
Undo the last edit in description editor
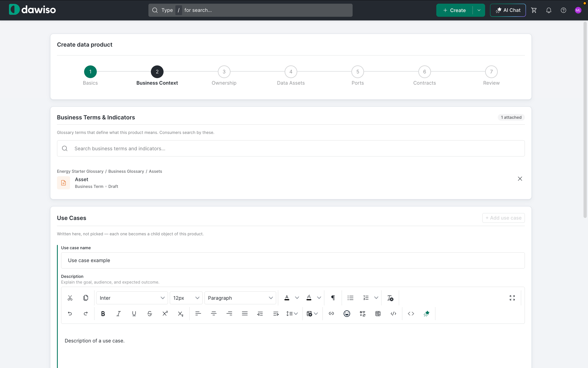click(70, 313)
